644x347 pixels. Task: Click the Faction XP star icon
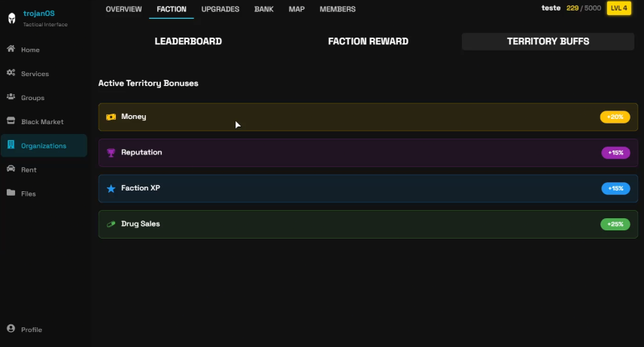click(x=111, y=188)
